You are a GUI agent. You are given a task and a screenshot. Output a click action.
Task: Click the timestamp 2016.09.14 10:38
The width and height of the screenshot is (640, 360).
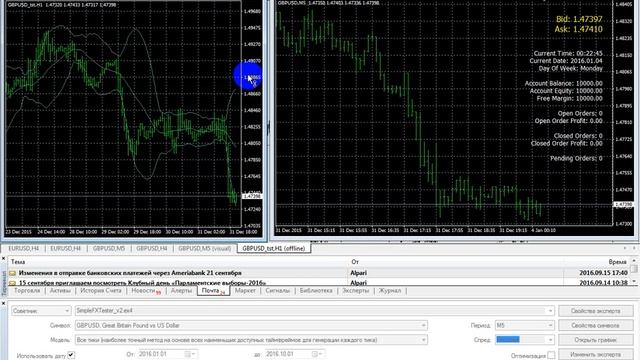pyautogui.click(x=603, y=282)
